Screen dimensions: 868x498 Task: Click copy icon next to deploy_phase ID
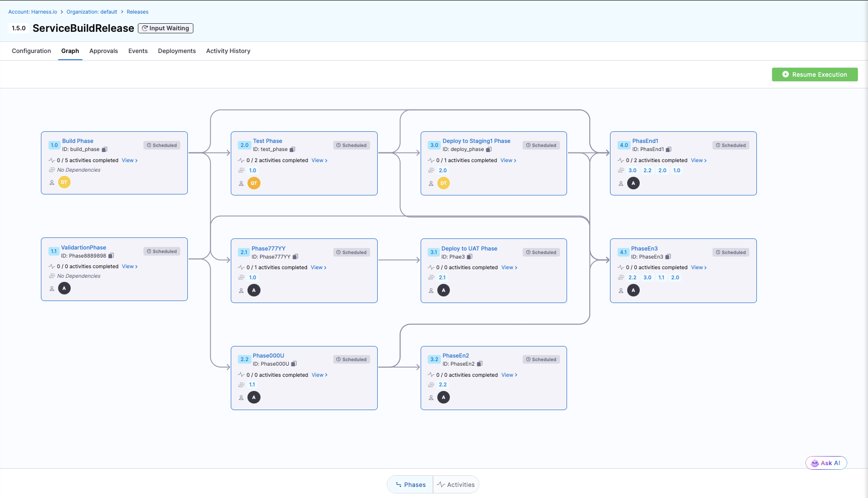click(x=489, y=150)
